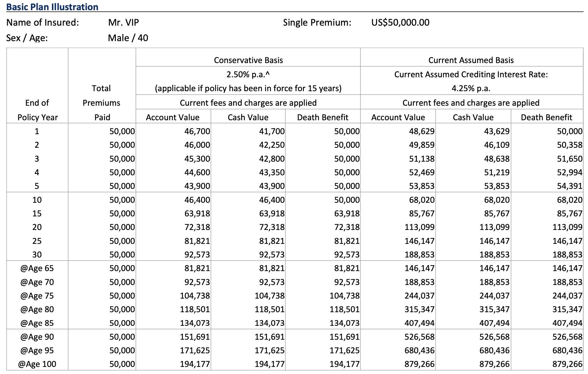Click the @Age 65 row label
Viewport: 588px width, 374px height.
pos(37,268)
